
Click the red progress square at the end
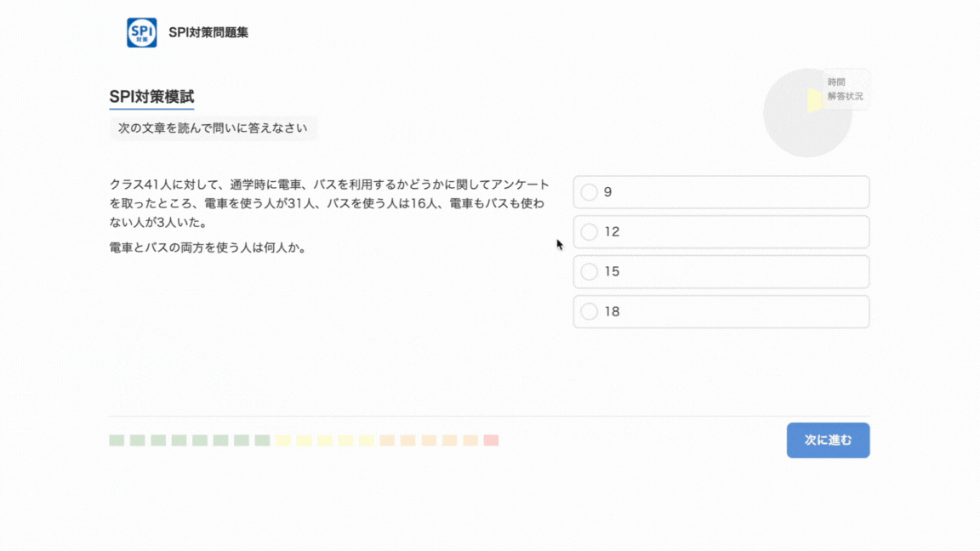click(491, 440)
